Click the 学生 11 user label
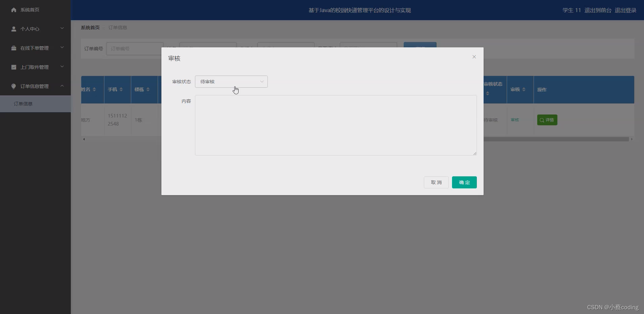644x314 pixels. 572,10
